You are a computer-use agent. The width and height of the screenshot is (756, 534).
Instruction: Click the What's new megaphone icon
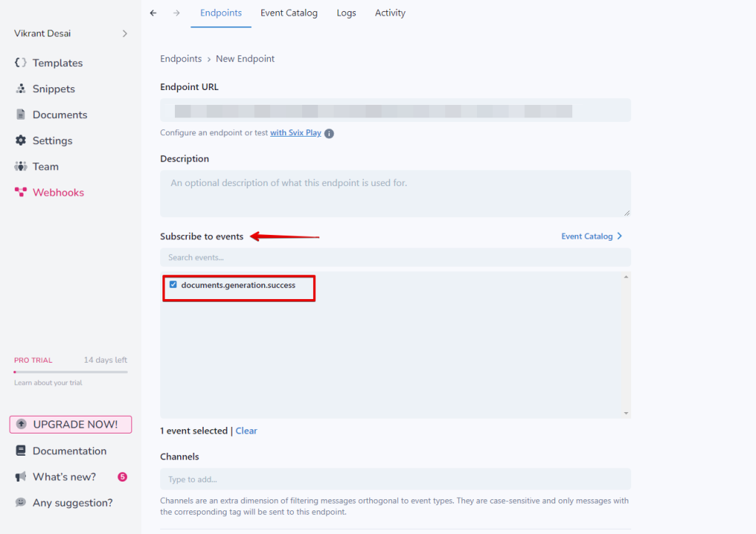(21, 476)
